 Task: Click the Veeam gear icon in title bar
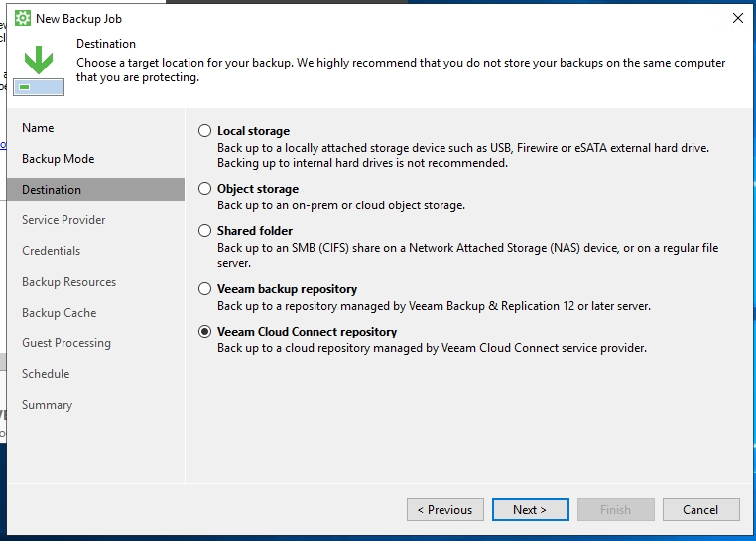click(23, 18)
